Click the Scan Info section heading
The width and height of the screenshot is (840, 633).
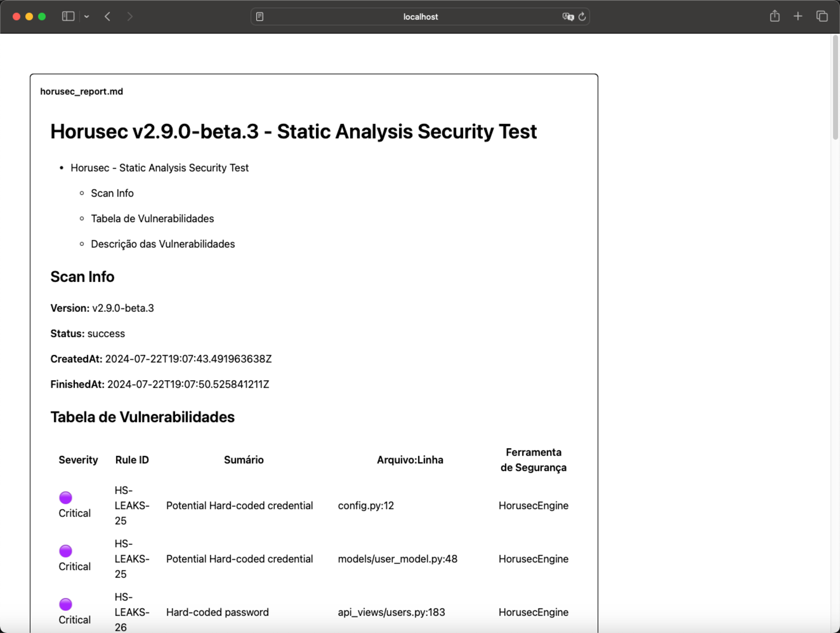[83, 277]
